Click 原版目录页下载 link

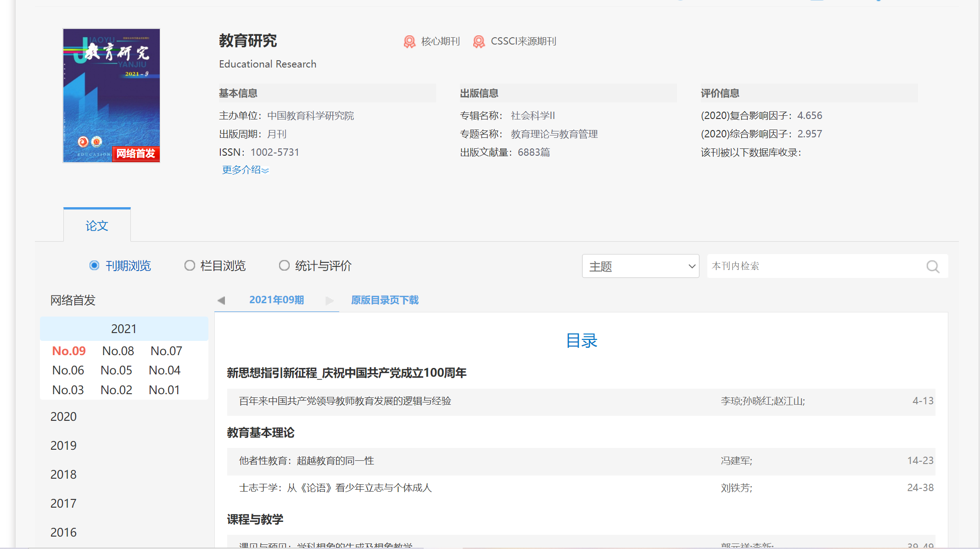(385, 300)
